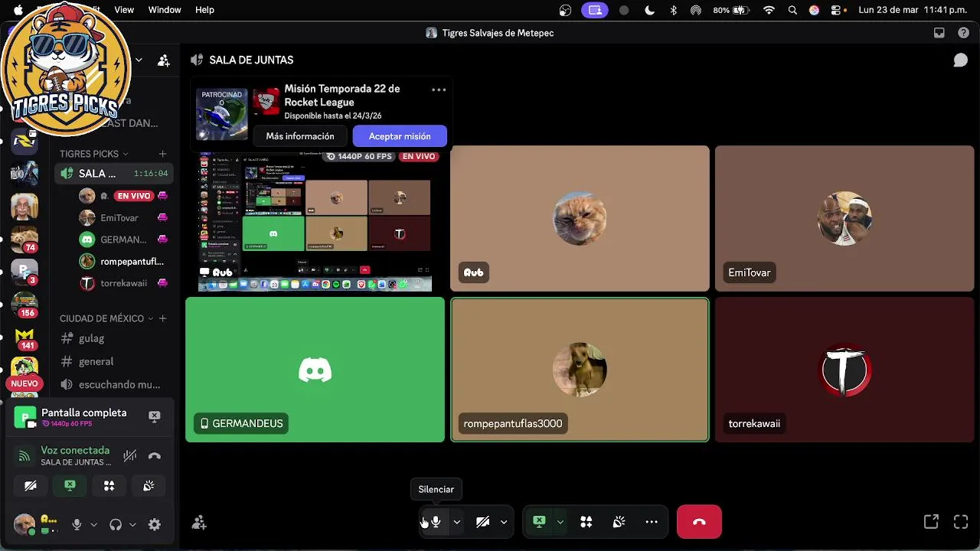Open input device arrow in user panel
This screenshot has height=551, width=980.
[x=93, y=525]
